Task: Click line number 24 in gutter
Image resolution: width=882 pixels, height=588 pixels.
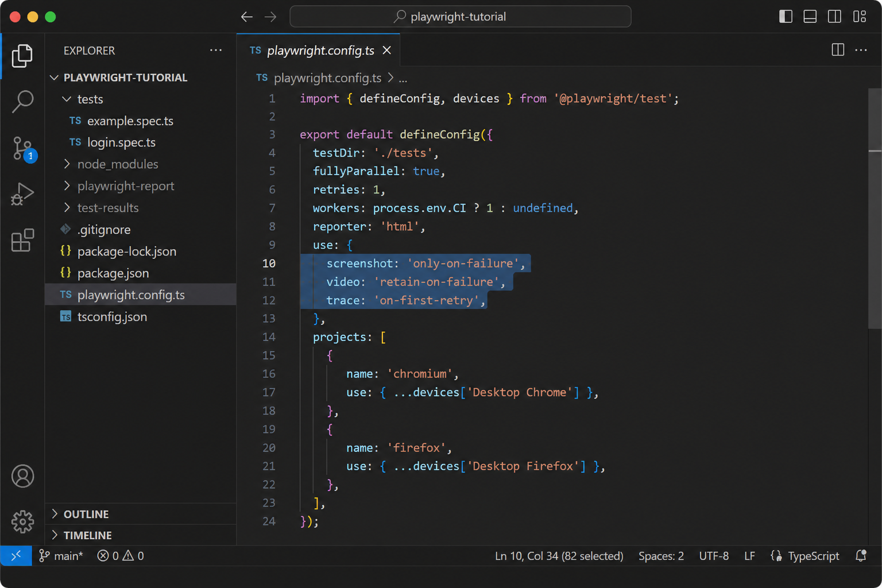Action: (269, 521)
